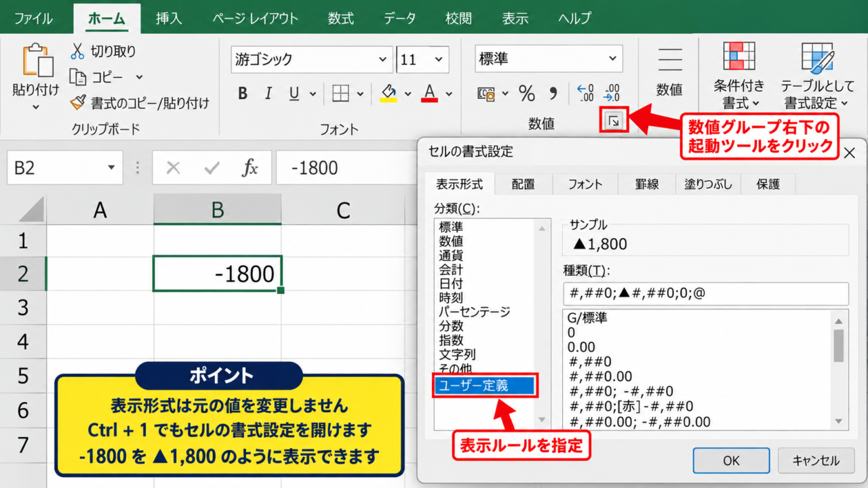Switch to the 数式 ribbon tab
868x488 pixels.
[x=340, y=18]
